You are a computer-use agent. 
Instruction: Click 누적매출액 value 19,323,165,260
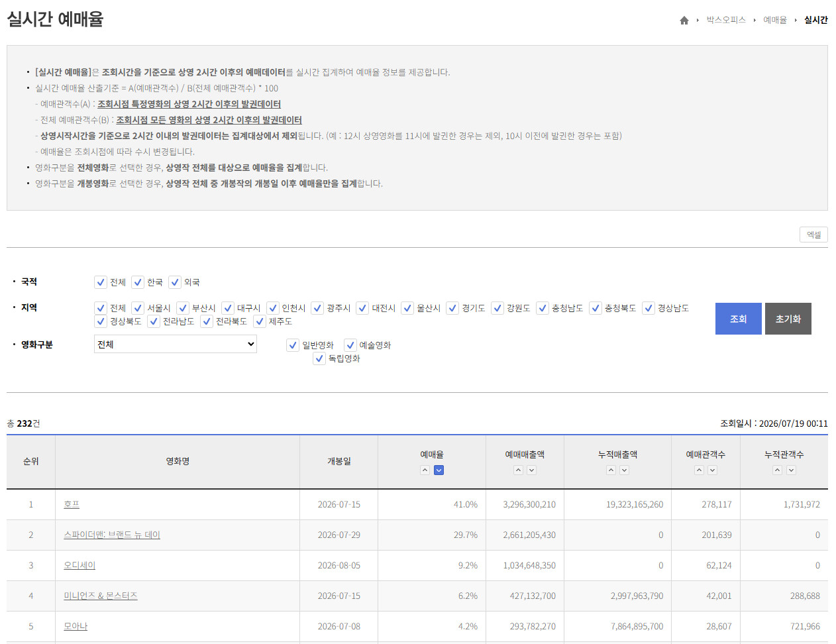tap(635, 505)
